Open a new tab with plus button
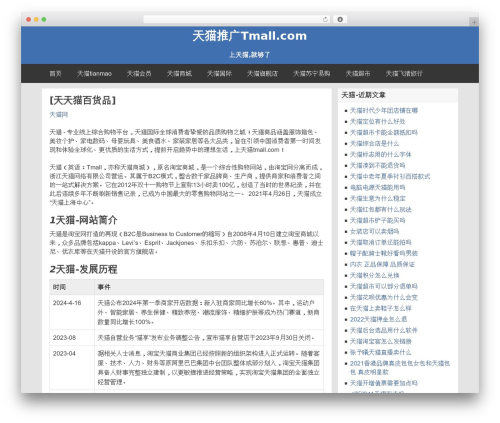 [x=474, y=22]
